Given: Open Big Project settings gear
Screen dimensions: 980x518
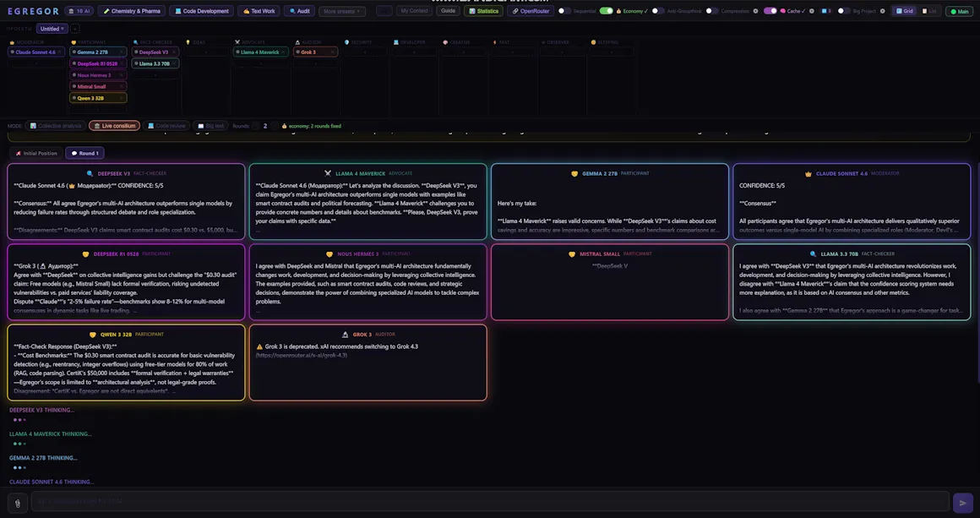Looking at the screenshot, I should (883, 11).
